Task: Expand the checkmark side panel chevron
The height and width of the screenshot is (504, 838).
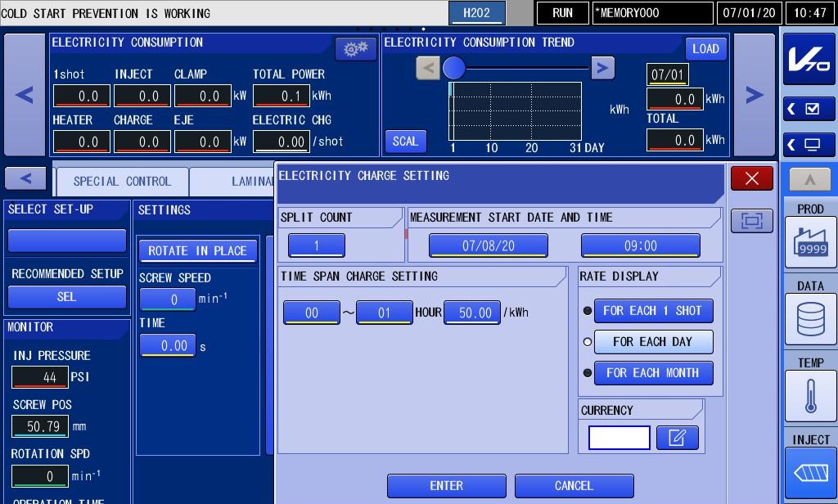Action: coord(809,109)
